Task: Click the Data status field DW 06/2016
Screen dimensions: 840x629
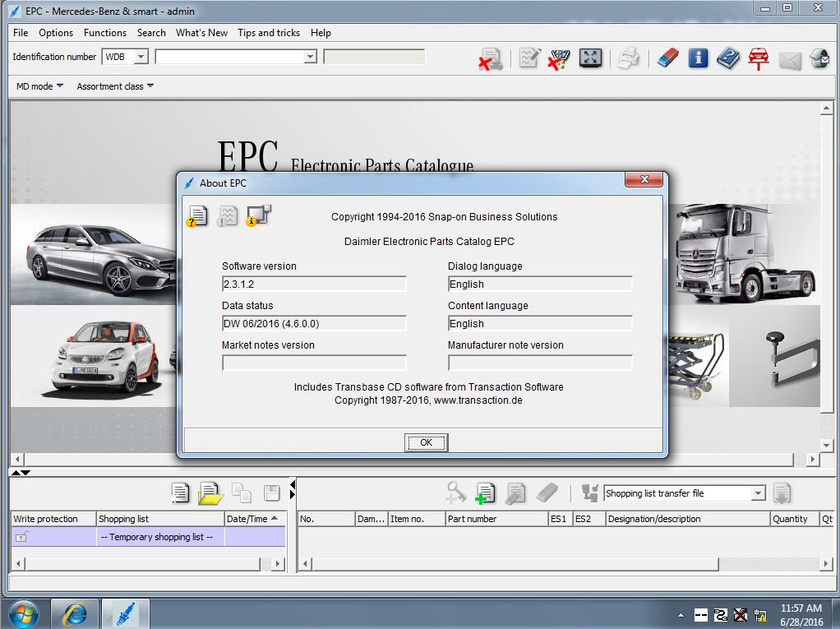Action: coord(314,324)
